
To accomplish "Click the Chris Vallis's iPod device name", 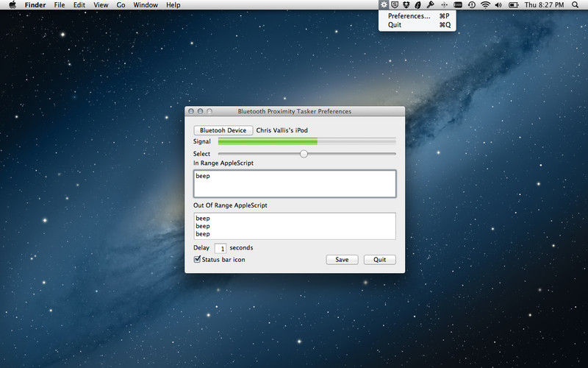I will pyautogui.click(x=282, y=130).
